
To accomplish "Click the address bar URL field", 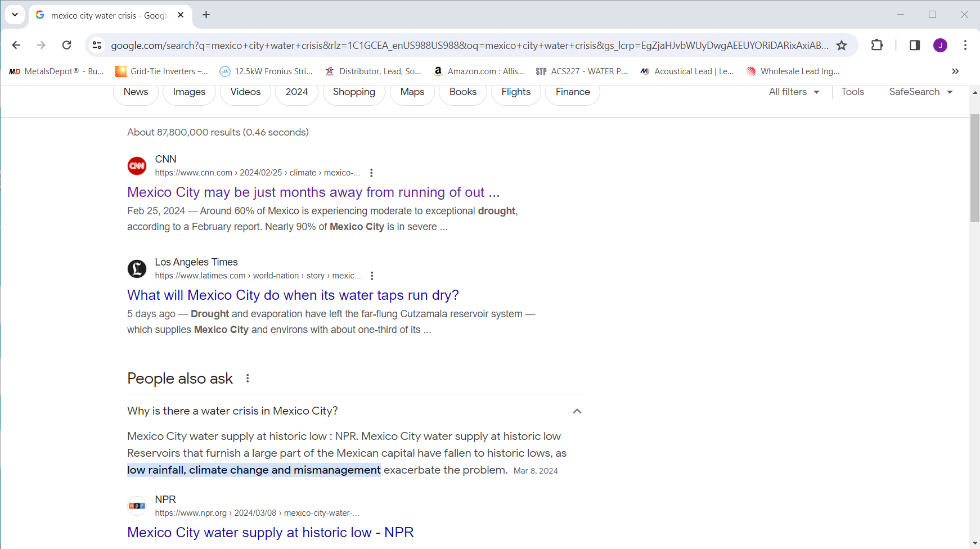I will tap(469, 45).
